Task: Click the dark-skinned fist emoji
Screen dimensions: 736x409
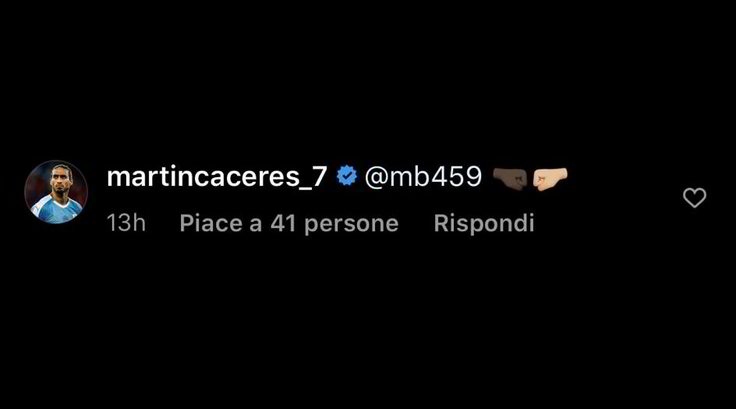Action: [x=510, y=179]
